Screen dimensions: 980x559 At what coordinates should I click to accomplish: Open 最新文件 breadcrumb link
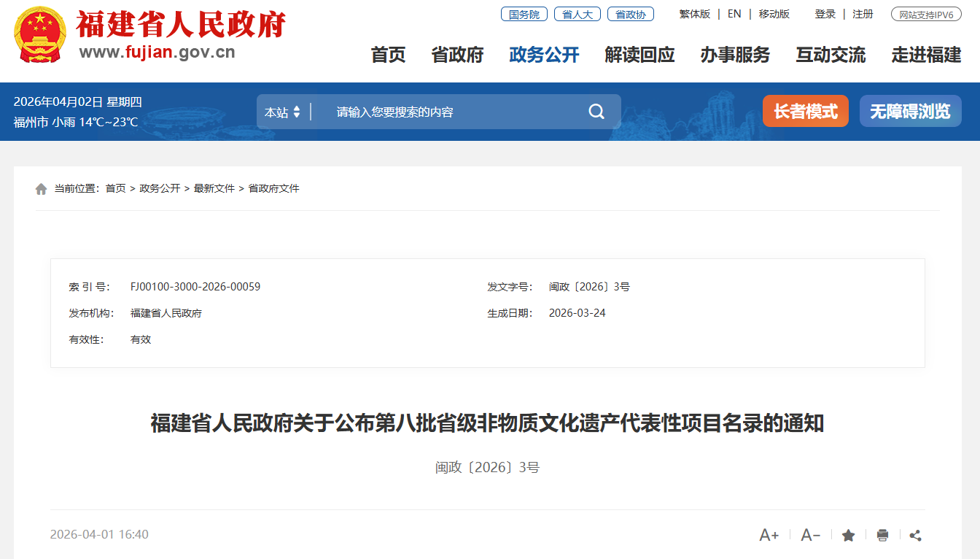214,188
